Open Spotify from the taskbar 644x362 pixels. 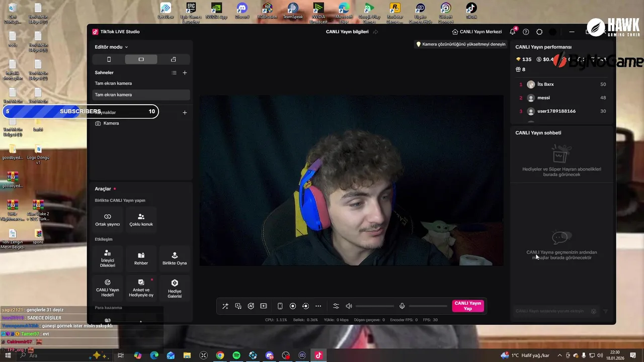[x=236, y=355]
